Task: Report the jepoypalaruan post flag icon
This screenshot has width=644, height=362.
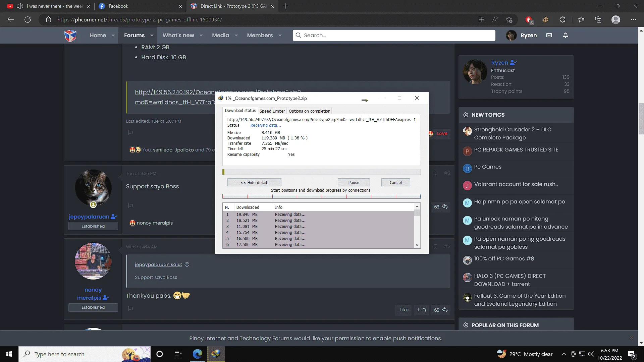Action: (130, 205)
